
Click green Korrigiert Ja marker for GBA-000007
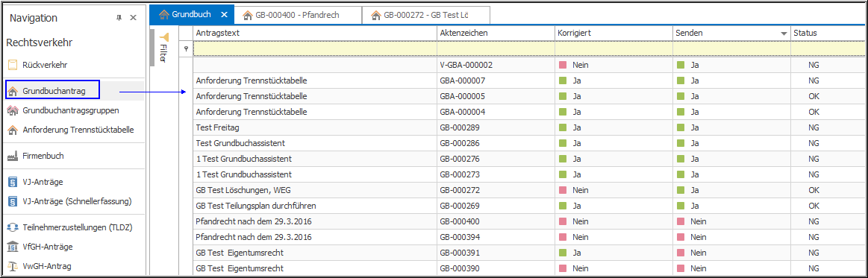pos(563,80)
